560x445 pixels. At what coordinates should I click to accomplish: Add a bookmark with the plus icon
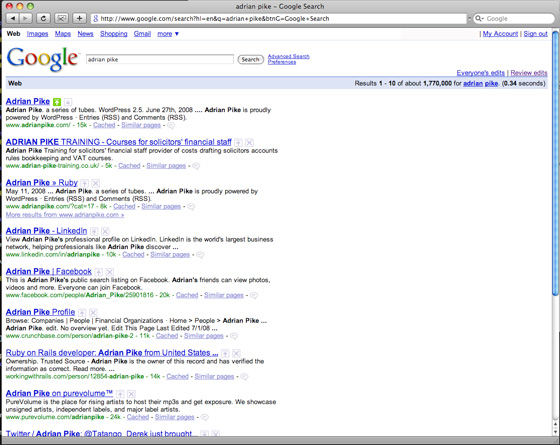pos(79,18)
